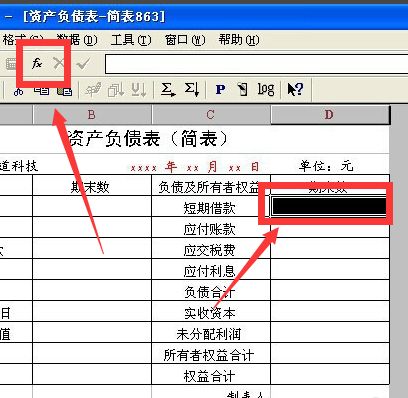Click the 资产负债表（简表）title cell
This screenshot has height=398, width=408.
[x=148, y=139]
